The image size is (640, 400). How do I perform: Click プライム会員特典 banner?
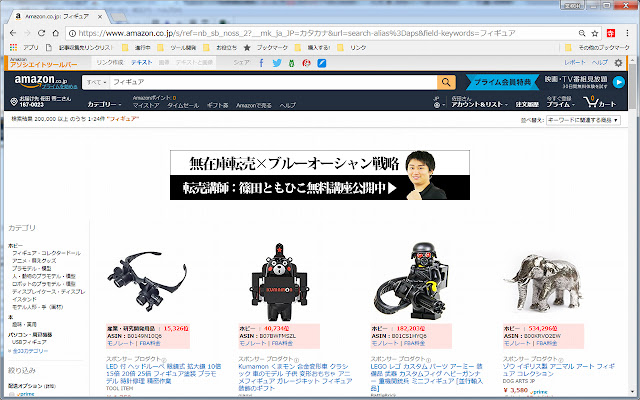pyautogui.click(x=502, y=82)
